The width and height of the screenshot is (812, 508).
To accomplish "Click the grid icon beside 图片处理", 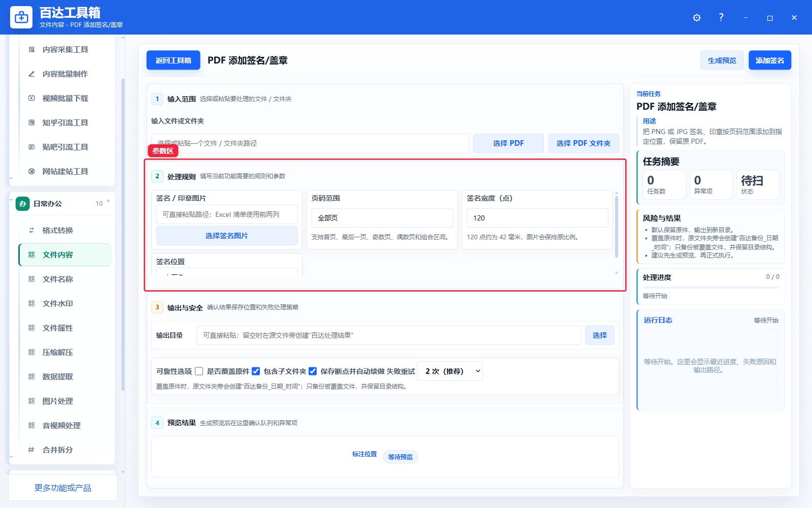I will [x=31, y=401].
